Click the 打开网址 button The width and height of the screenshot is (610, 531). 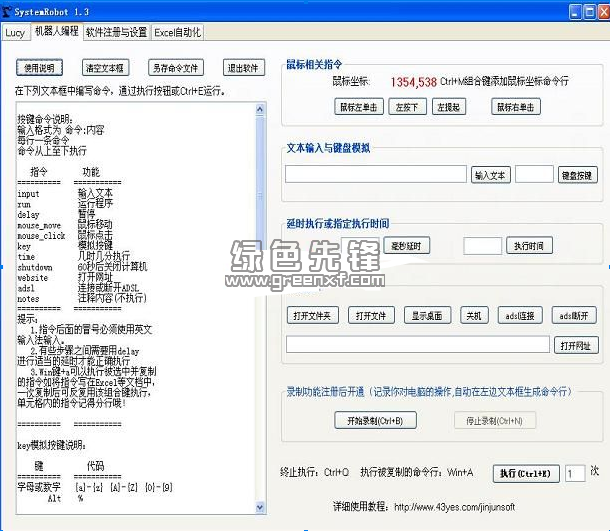point(574,344)
